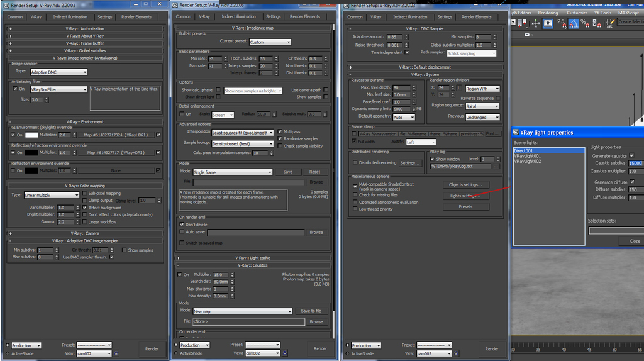
Task: Open Rendering menu in 3ds Max menu bar
Action: pyautogui.click(x=548, y=13)
